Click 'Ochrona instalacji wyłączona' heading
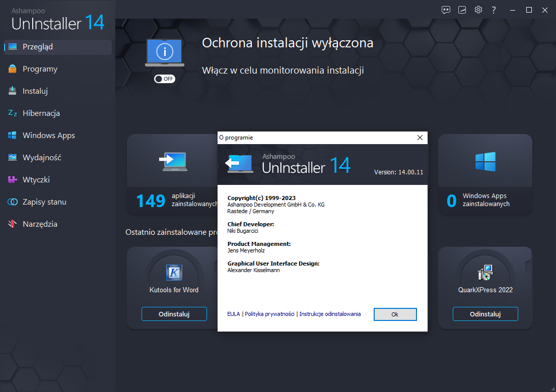The width and height of the screenshot is (556, 392). point(288,43)
